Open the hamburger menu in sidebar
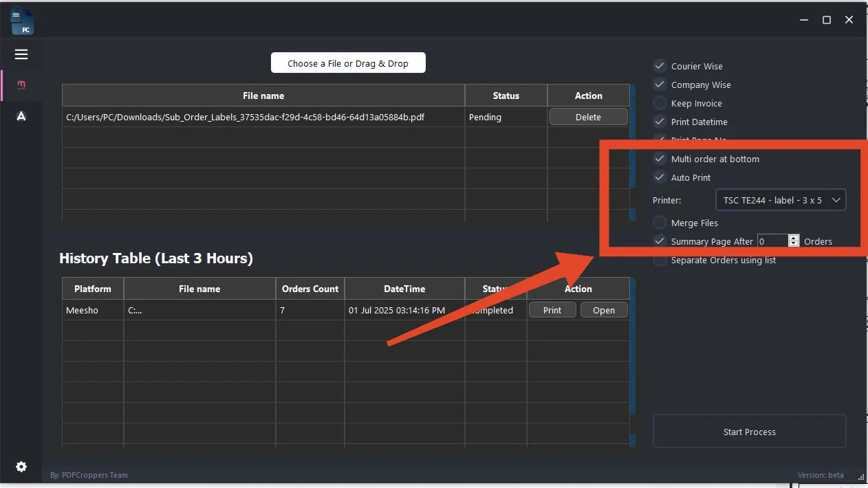Image resolution: width=868 pixels, height=488 pixels. click(21, 54)
